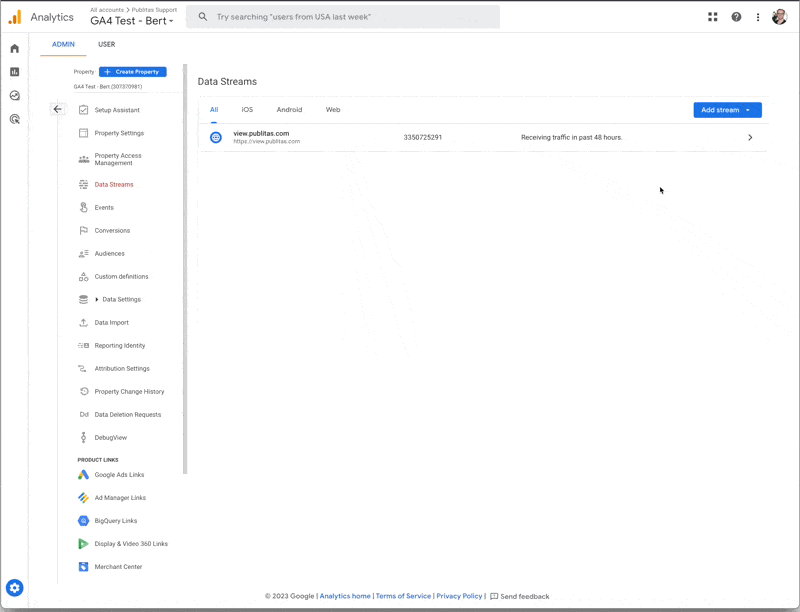Click the Conversions flag icon
Screen dimensions: 800x612
click(x=84, y=231)
